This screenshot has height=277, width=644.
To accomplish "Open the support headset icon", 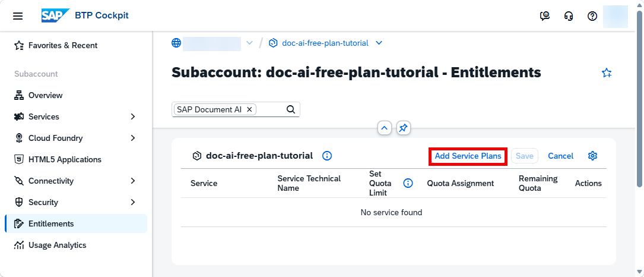I will 569,16.
